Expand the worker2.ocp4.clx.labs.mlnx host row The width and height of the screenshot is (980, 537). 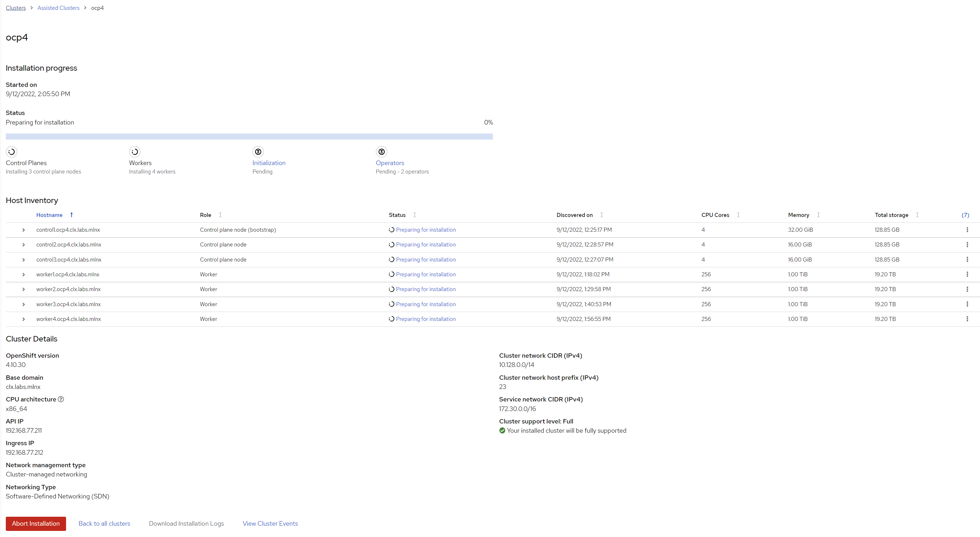[x=23, y=289]
